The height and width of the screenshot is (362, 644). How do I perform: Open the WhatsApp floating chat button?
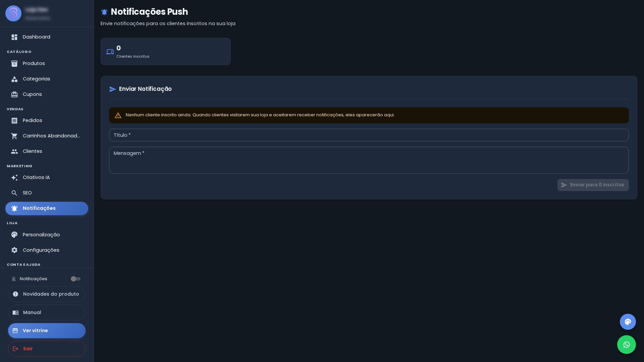(627, 345)
